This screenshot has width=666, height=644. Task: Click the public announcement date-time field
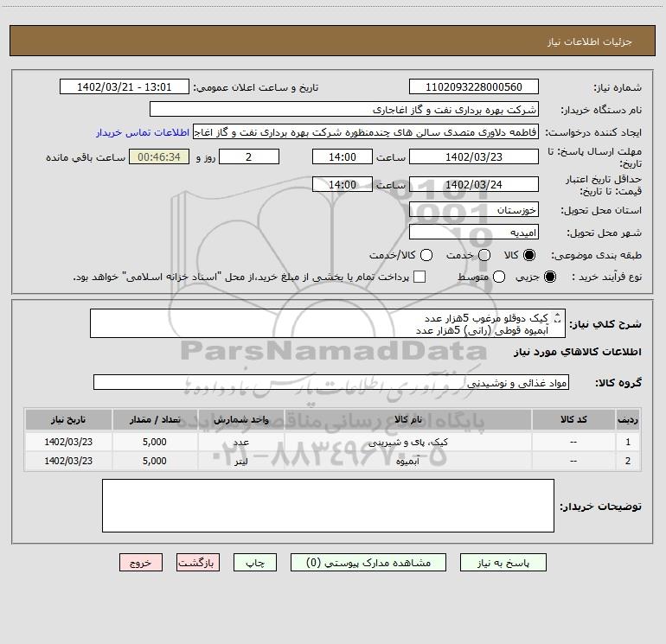point(124,87)
